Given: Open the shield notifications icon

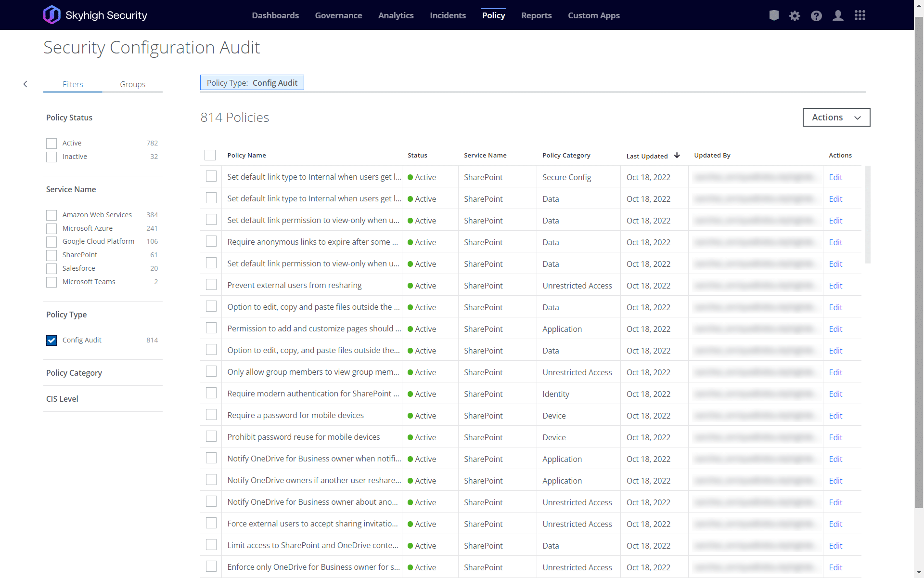Looking at the screenshot, I should (774, 15).
